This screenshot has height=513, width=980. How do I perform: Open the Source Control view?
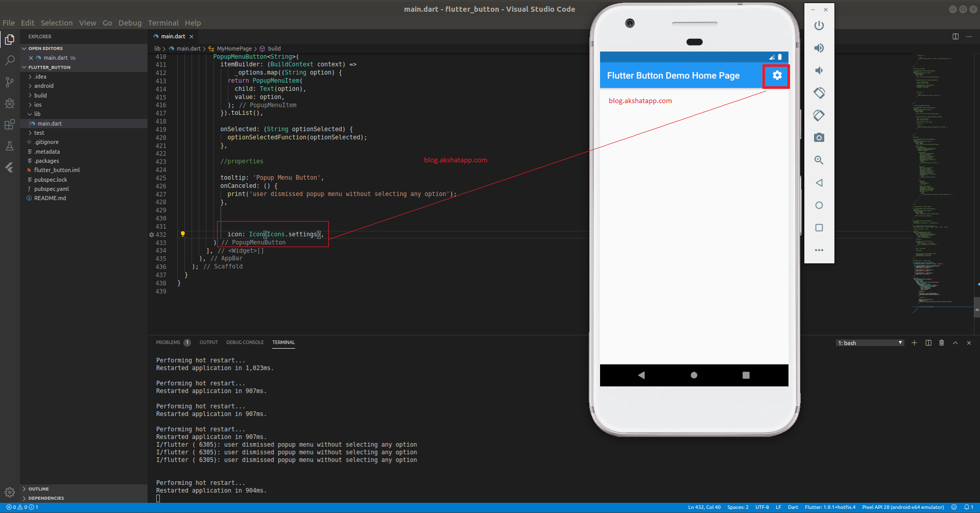10,82
